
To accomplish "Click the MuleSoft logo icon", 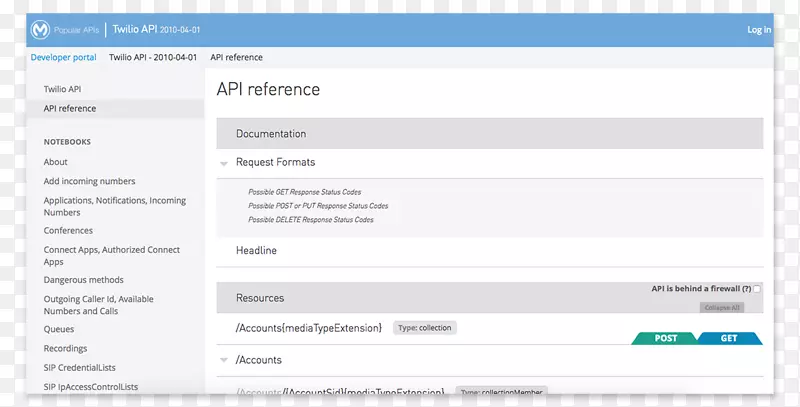I will [x=40, y=30].
